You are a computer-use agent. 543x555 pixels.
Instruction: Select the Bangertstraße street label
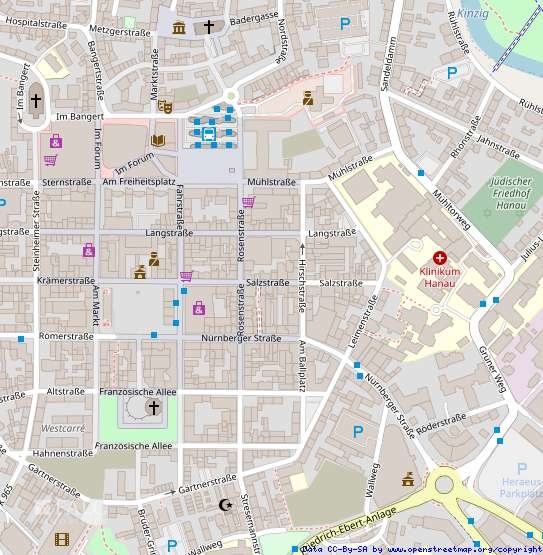(96, 70)
